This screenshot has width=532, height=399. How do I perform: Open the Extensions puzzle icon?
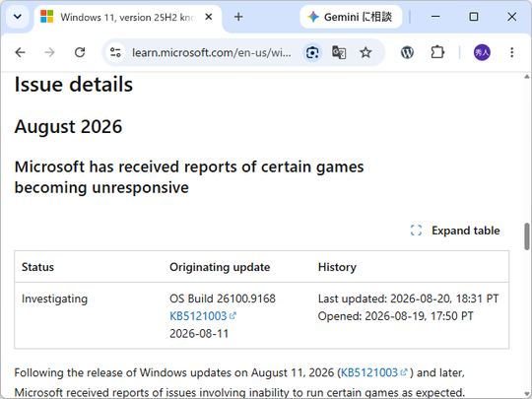437,52
